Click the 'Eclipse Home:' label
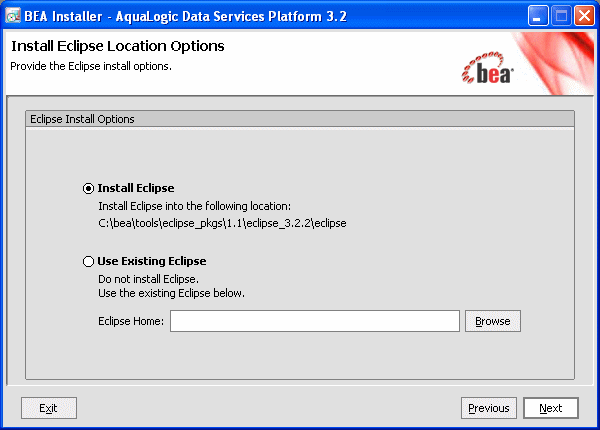The image size is (600, 430). (131, 321)
